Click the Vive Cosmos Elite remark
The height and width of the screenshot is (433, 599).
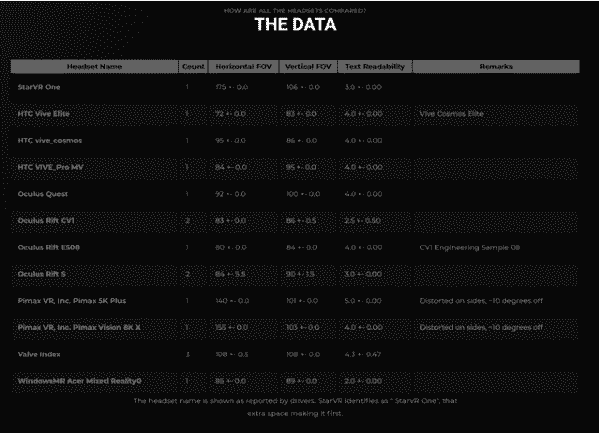click(x=452, y=114)
